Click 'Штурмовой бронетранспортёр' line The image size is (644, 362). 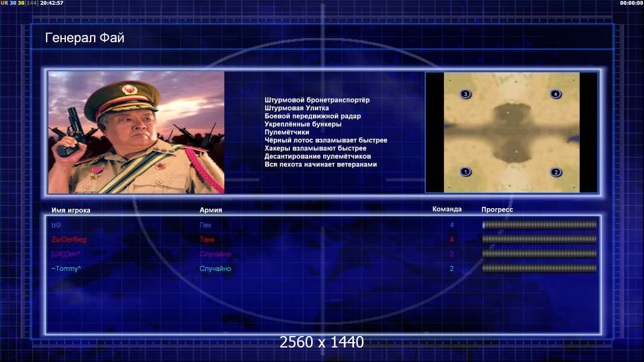[x=317, y=100]
